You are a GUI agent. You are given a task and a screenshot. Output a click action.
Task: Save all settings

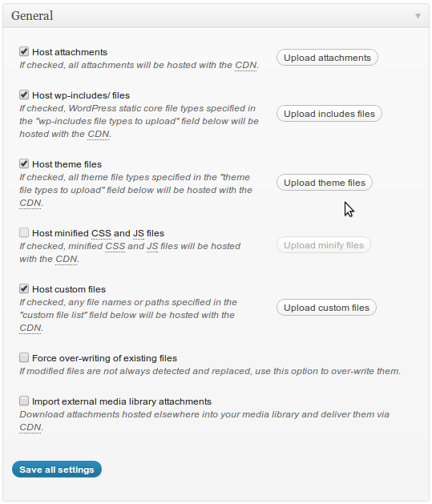coord(57,470)
